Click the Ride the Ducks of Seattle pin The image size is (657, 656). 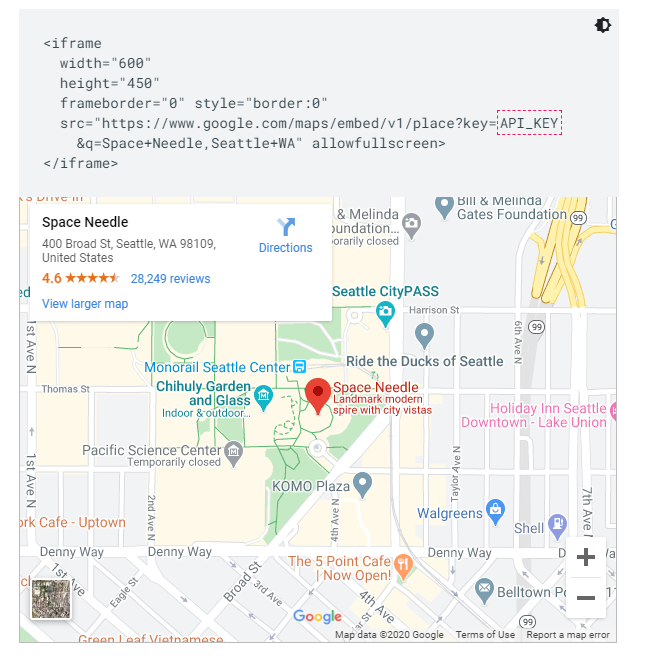[x=424, y=336]
